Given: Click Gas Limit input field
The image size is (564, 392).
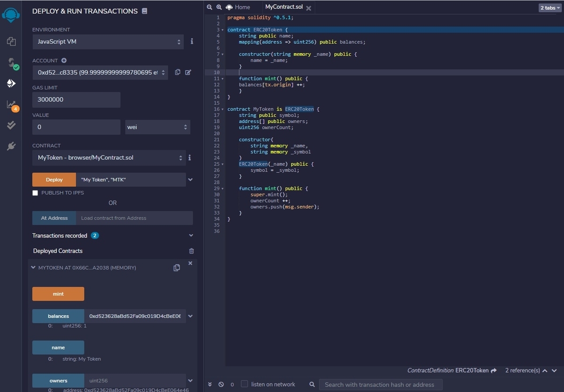Looking at the screenshot, I should [76, 100].
